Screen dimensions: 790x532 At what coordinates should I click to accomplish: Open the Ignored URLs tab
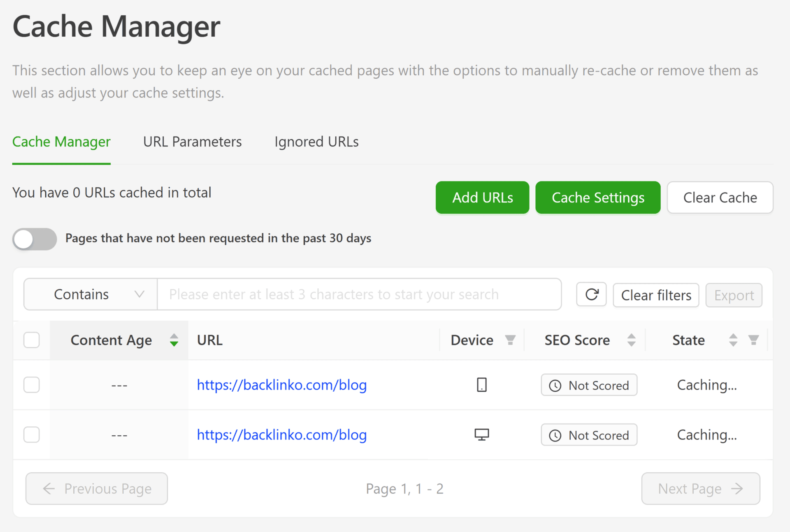(x=316, y=142)
